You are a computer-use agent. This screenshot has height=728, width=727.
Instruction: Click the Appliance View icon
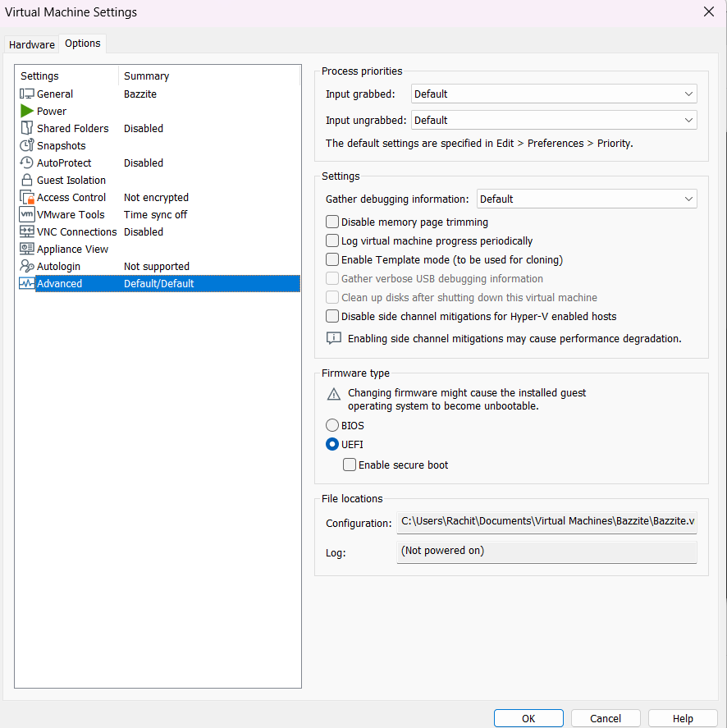coord(27,249)
